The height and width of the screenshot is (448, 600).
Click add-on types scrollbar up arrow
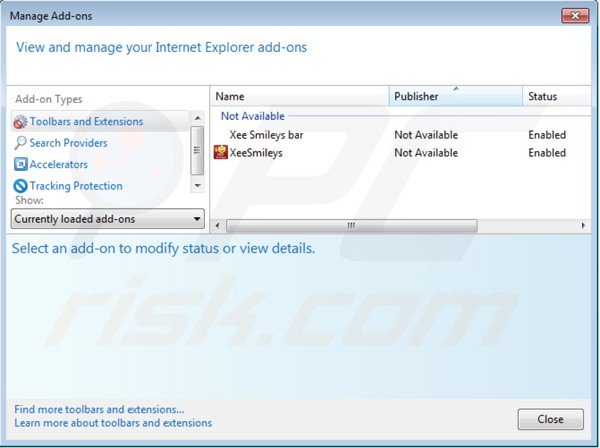[197, 118]
